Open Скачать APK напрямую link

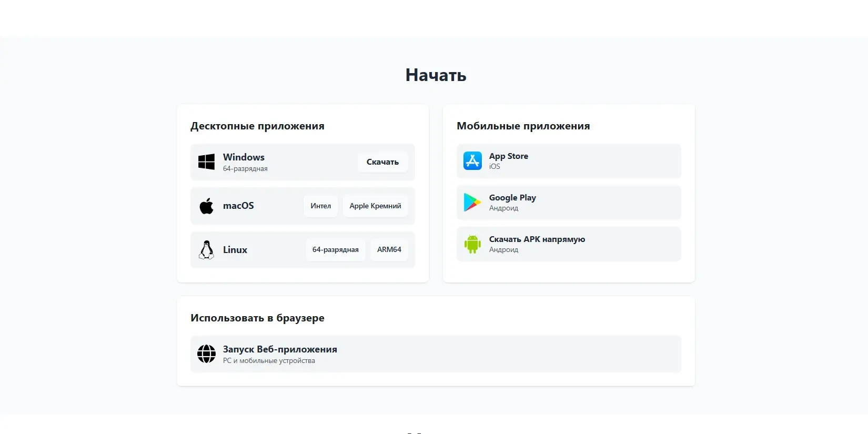tap(569, 244)
